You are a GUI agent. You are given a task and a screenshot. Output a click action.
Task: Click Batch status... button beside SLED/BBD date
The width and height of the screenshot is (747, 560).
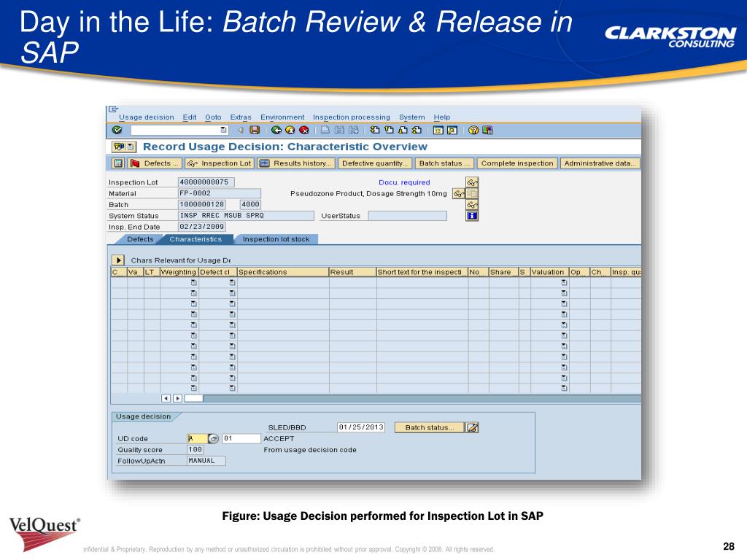point(429,427)
